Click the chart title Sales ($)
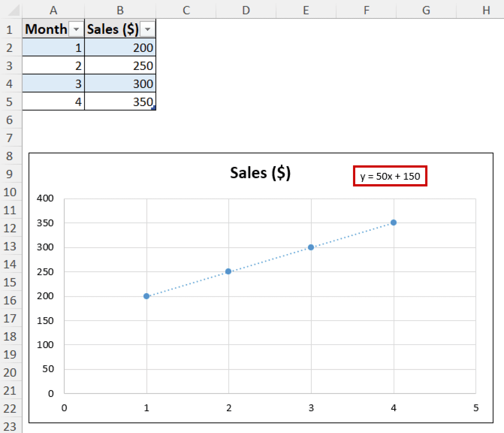The height and width of the screenshot is (433, 504). pos(260,172)
